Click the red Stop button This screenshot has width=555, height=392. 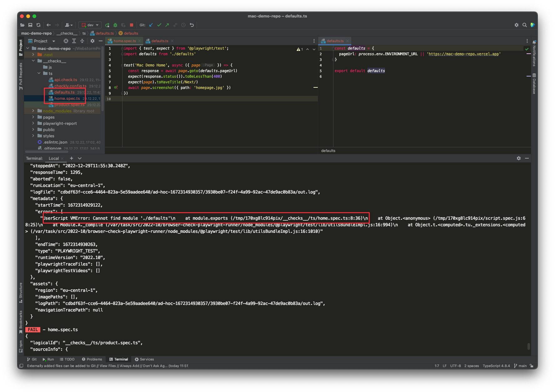click(x=132, y=25)
